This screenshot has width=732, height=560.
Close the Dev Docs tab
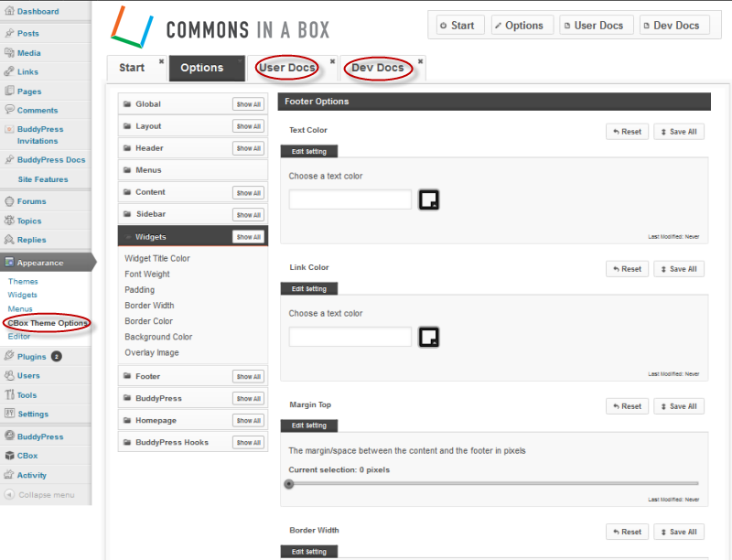(420, 61)
